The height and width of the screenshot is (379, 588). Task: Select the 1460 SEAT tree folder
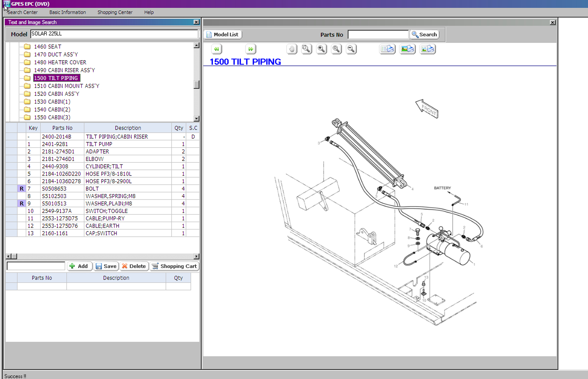pos(47,47)
